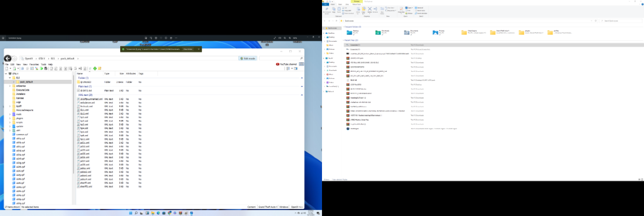
Task: Click the OpenIV back arrow button
Action: (8, 58)
